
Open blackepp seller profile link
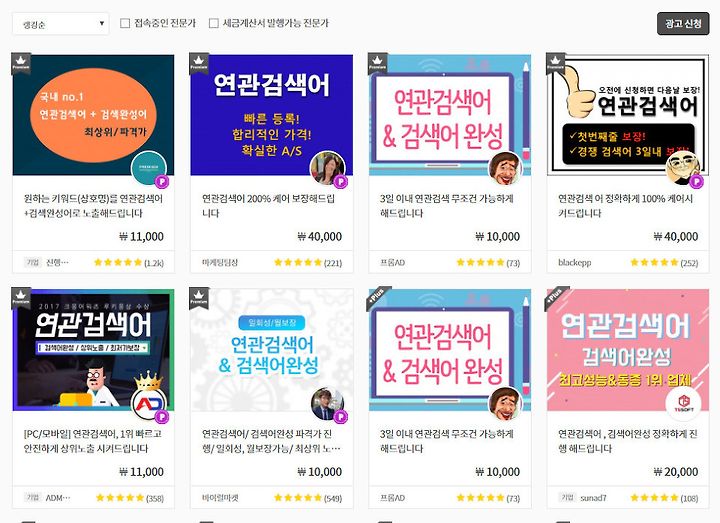click(574, 263)
